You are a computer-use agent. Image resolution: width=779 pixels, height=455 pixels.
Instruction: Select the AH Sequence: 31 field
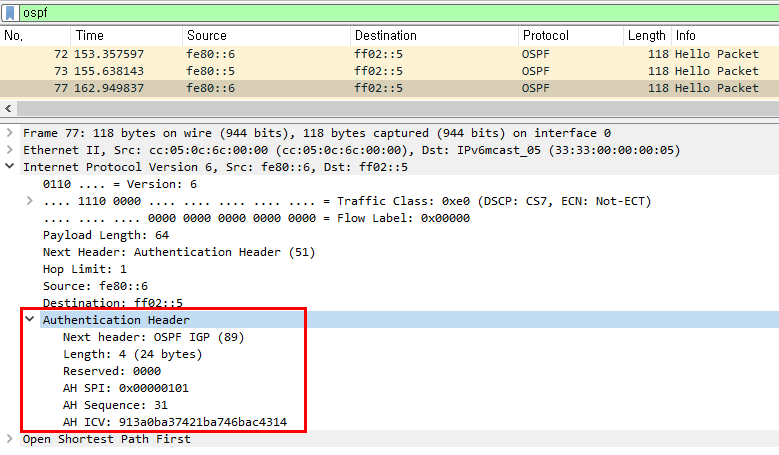(115, 405)
